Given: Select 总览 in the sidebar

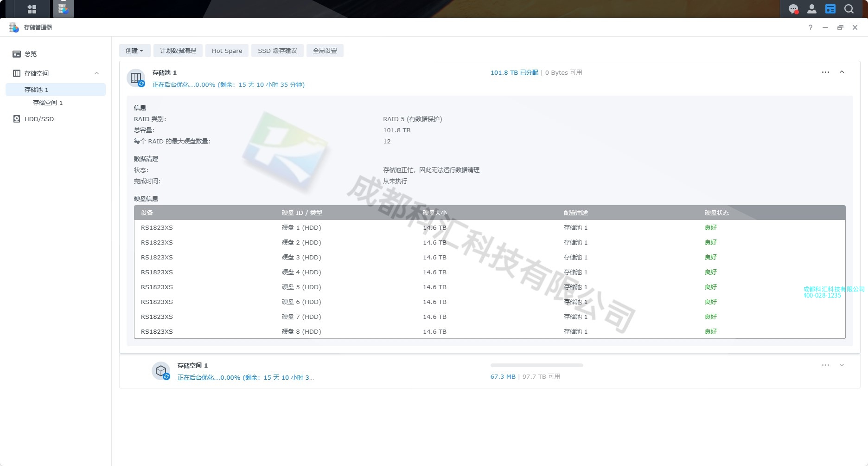Looking at the screenshot, I should point(31,54).
